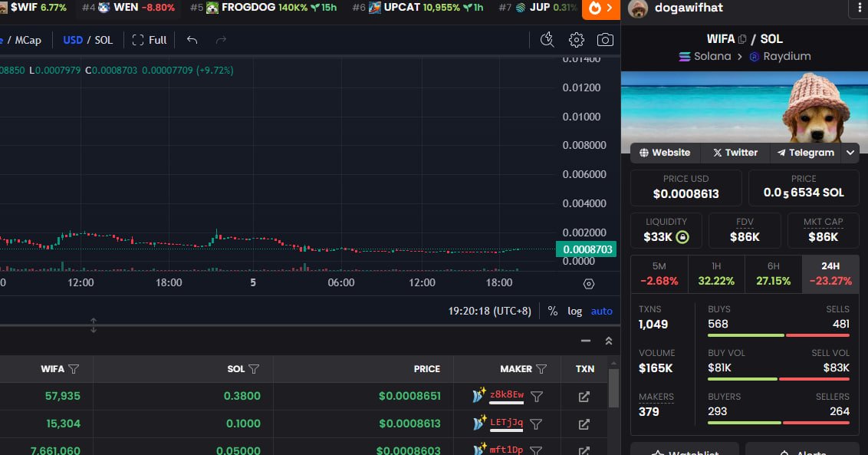Open trending token #5 FROGDOG
This screenshot has height=455, width=868.
point(264,7)
